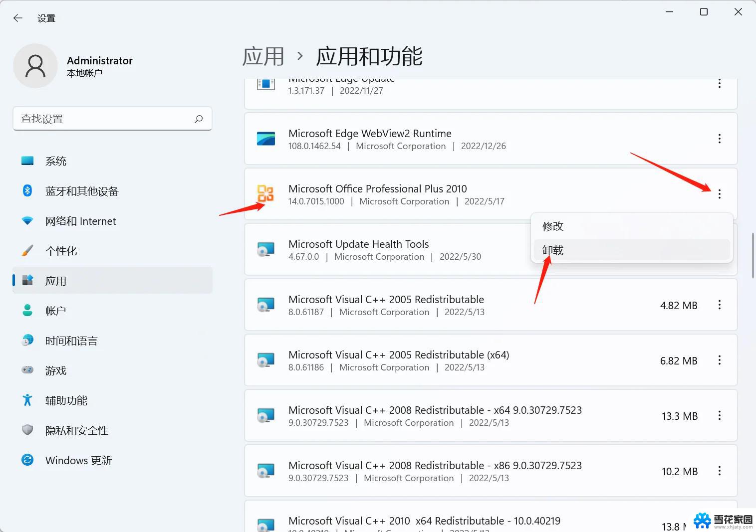Click the 辅助功能 accessibility figure icon
Image resolution: width=756 pixels, height=532 pixels.
tap(27, 400)
